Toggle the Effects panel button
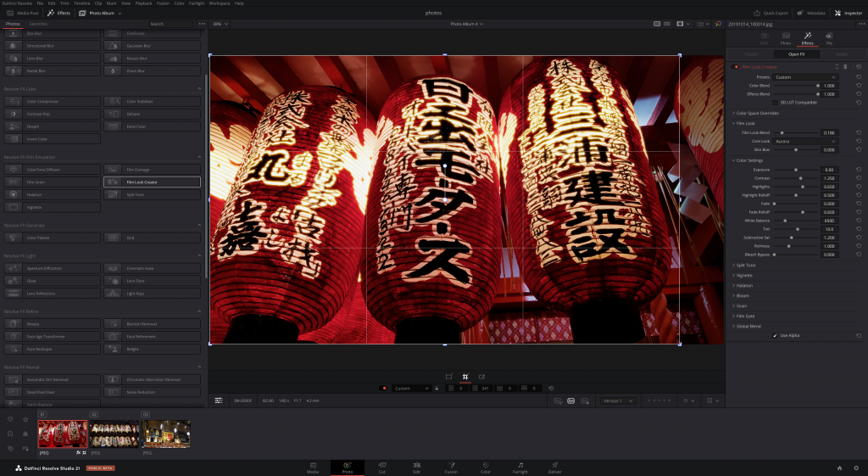 click(58, 13)
